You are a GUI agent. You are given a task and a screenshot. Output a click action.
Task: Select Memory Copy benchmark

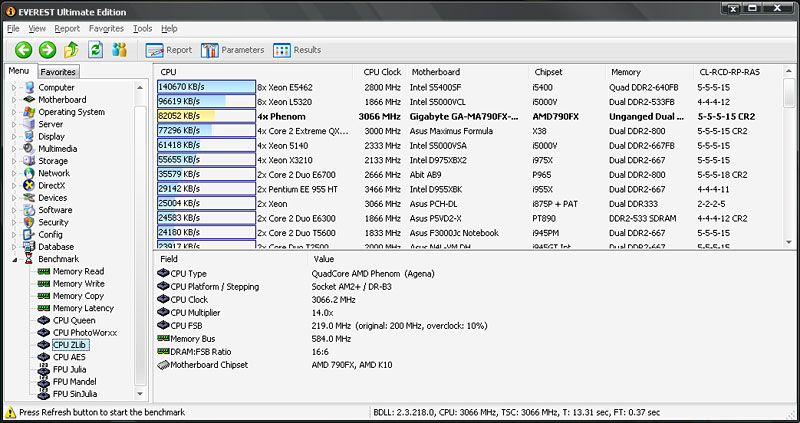[78, 296]
